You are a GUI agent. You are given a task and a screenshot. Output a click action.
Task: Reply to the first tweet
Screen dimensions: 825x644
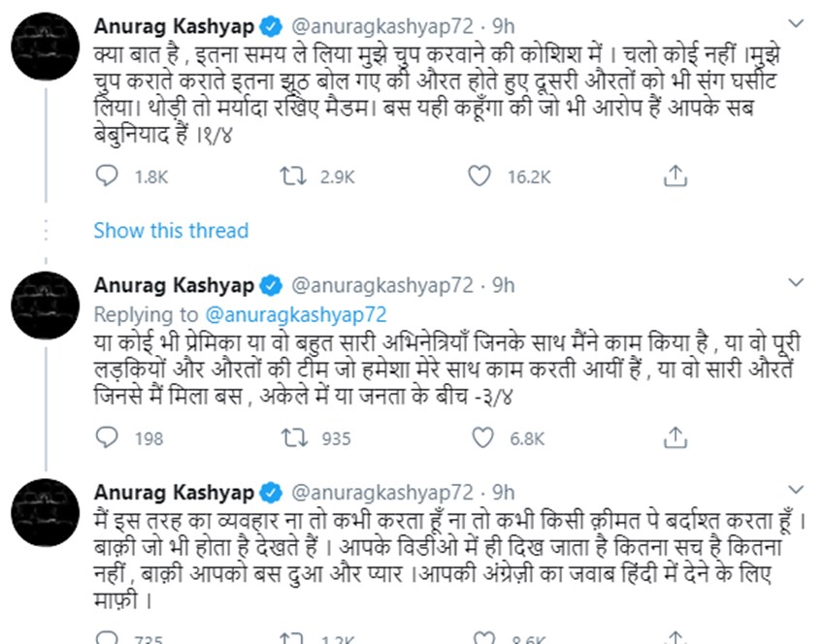(107, 177)
